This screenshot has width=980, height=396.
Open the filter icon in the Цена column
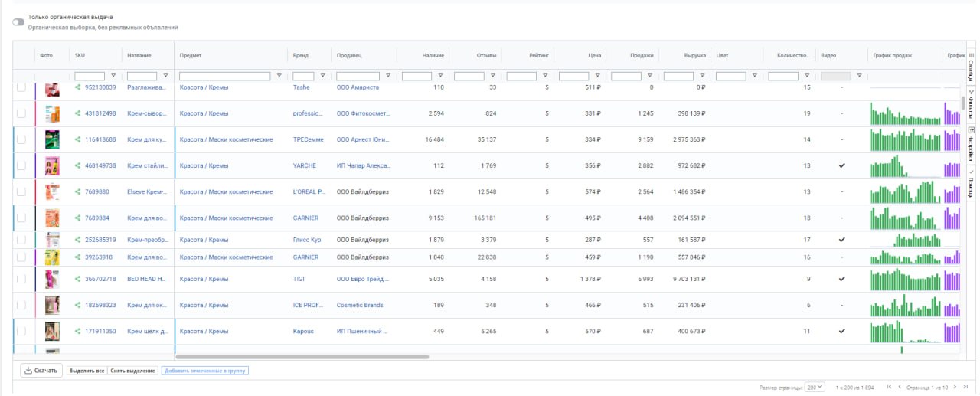coord(597,75)
